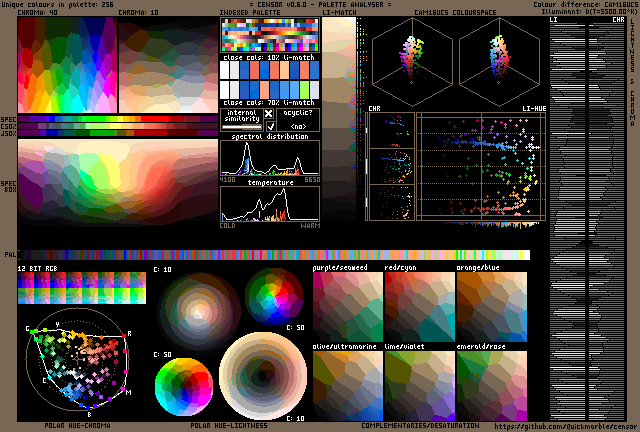Screen dimensions: 640x432
Task: Open the purple/seaweed desaturation tile
Action: (348, 307)
